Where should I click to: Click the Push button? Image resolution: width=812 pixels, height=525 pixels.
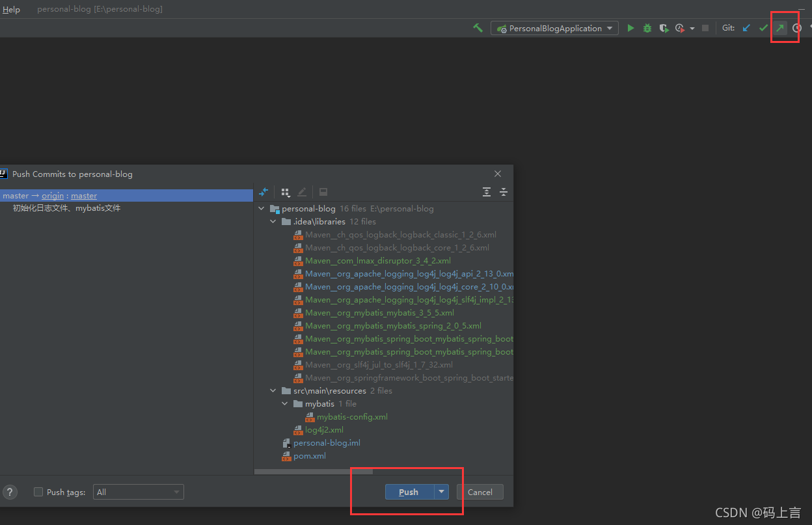click(409, 492)
